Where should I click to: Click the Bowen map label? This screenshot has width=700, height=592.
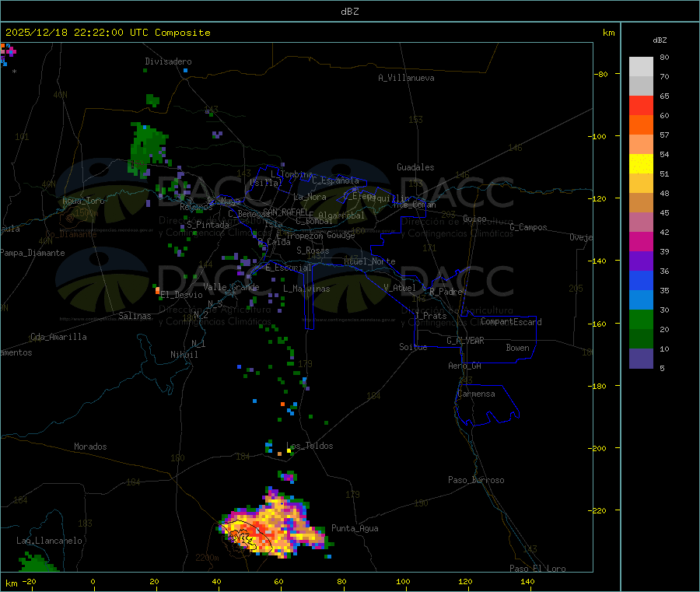coord(517,347)
